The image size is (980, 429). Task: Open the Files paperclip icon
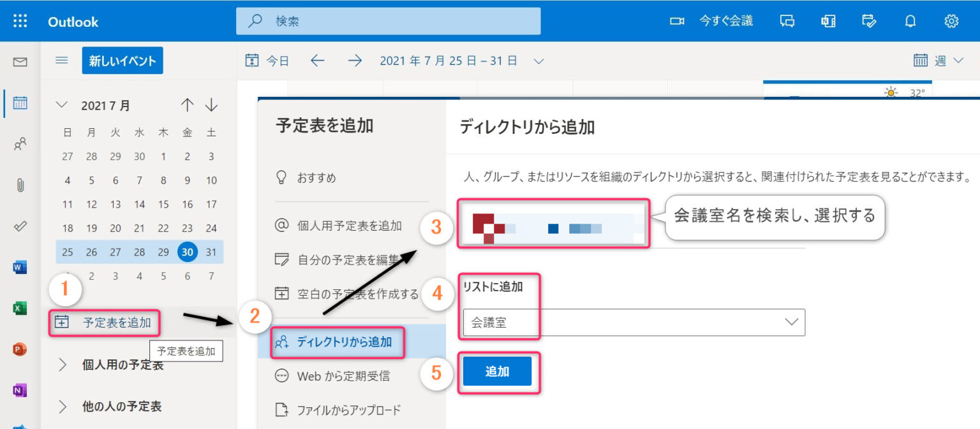[20, 185]
